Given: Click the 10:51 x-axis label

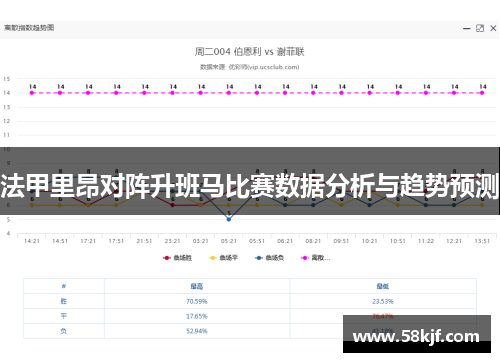Looking at the screenshot, I should tap(398, 241).
